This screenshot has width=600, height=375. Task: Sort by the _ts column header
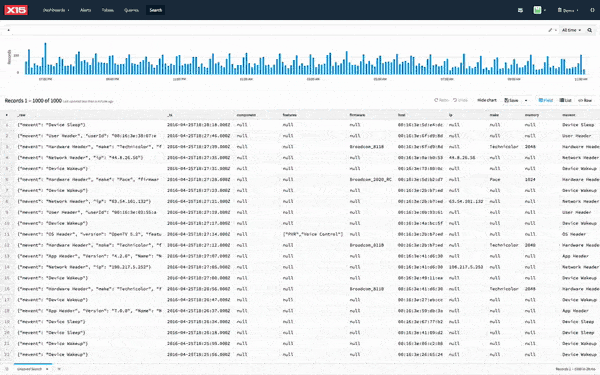click(x=170, y=115)
